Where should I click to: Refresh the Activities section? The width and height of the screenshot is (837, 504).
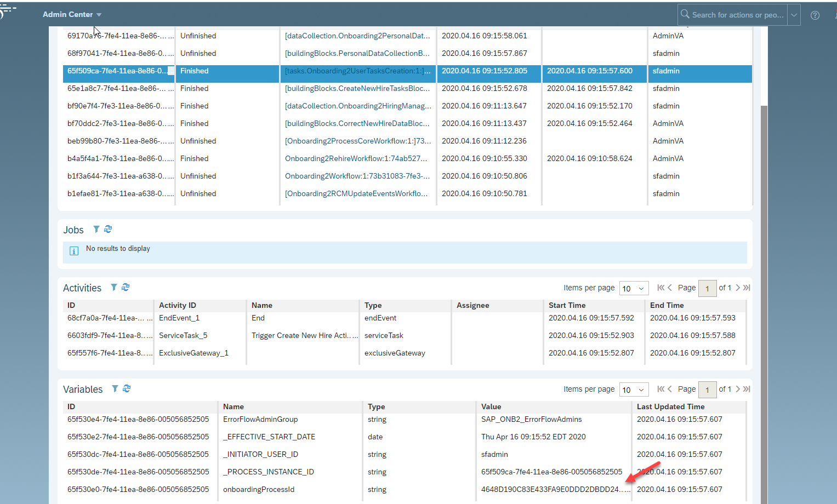[126, 287]
